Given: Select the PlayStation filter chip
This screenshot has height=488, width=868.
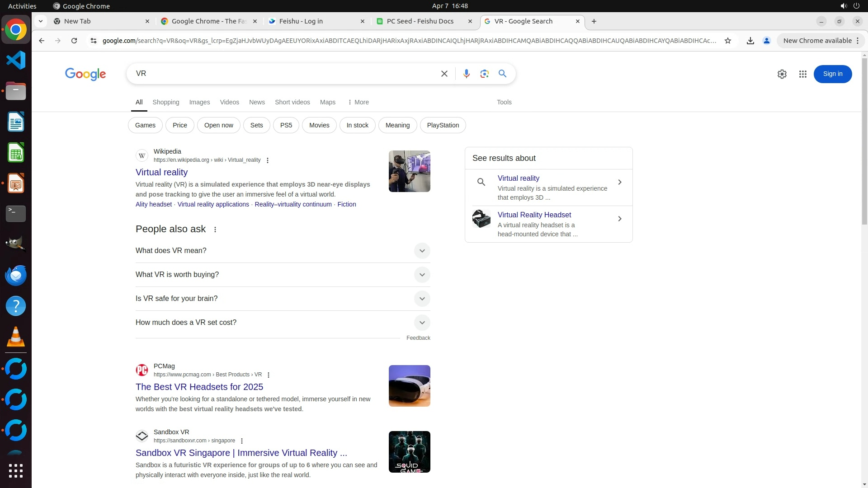Looking at the screenshot, I should pyautogui.click(x=443, y=125).
